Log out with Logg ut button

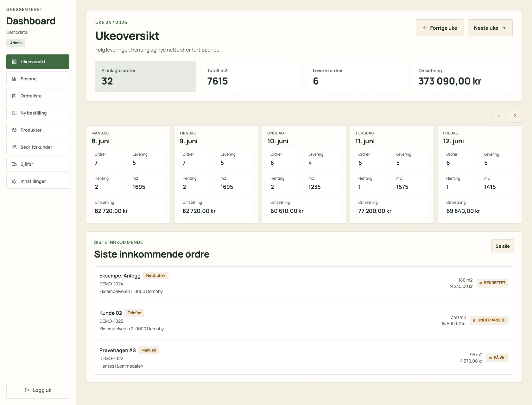pyautogui.click(x=38, y=390)
